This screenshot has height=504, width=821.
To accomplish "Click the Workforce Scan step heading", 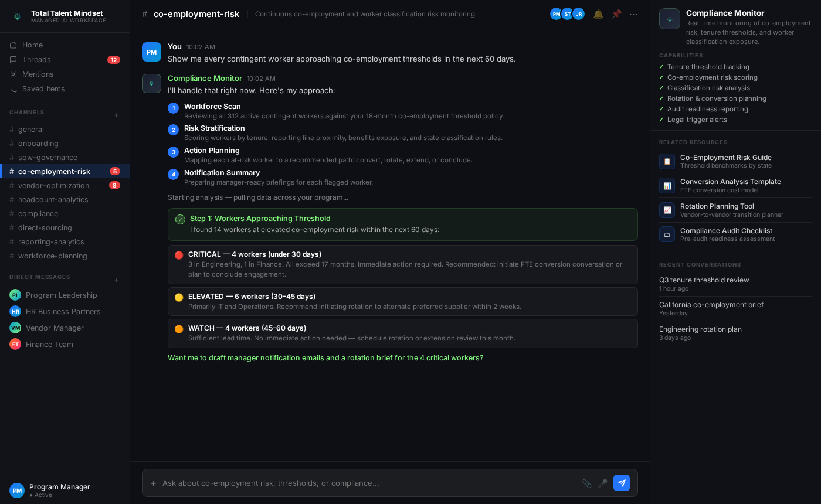I will pos(212,106).
